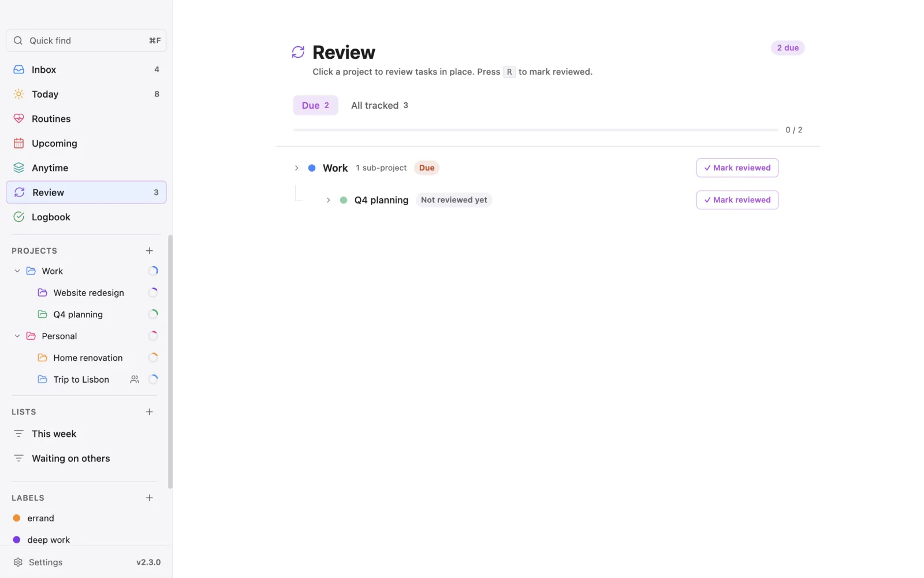Focus the Quick find search field
Image resolution: width=924 pixels, height=578 pixels.
tap(86, 40)
